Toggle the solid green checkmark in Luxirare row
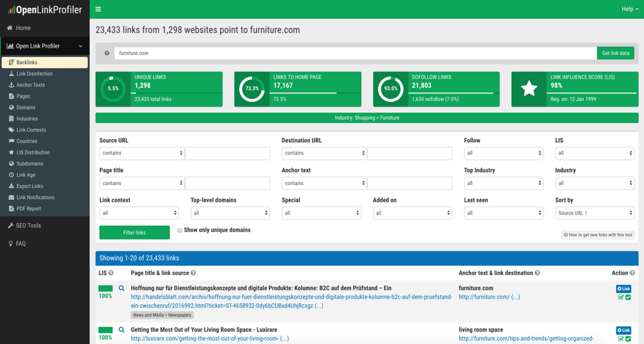644x344 pixels. (628, 339)
